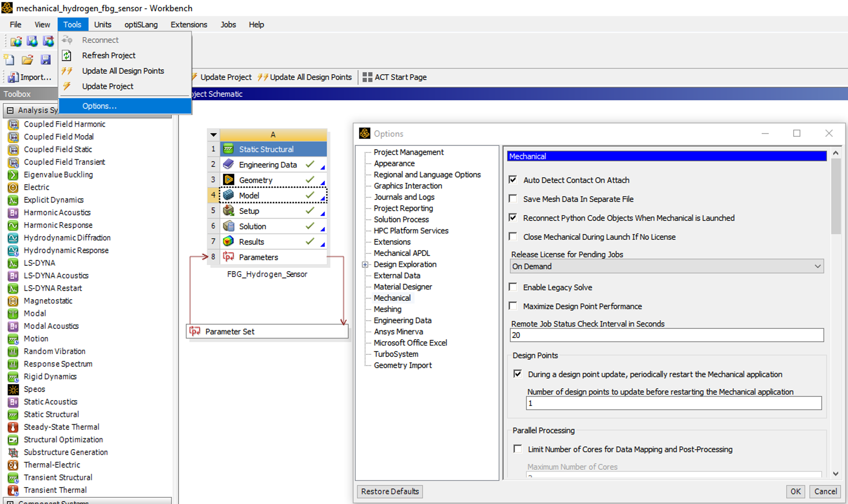
Task: Select the Electric analysis icon
Action: click(13, 187)
